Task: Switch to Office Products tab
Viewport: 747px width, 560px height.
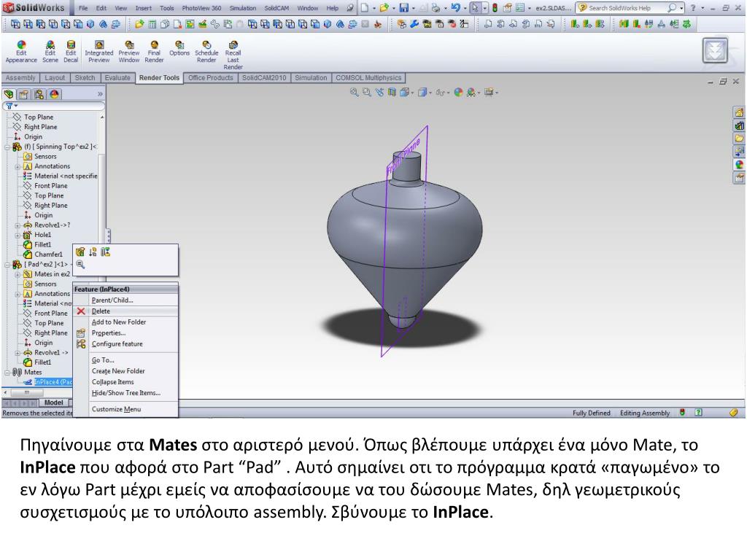Action: 211,77
